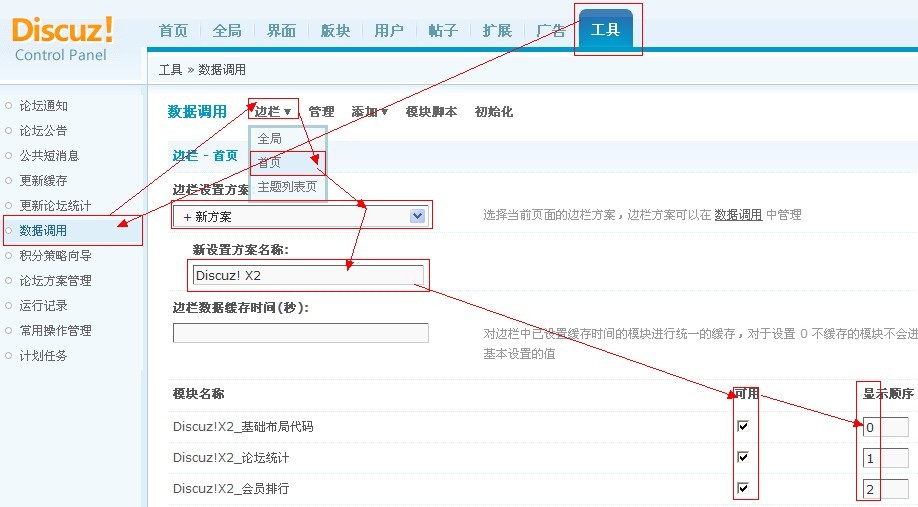Open 论坛通知 in the sidebar
Screen dimensions: 918x507
tap(43, 106)
